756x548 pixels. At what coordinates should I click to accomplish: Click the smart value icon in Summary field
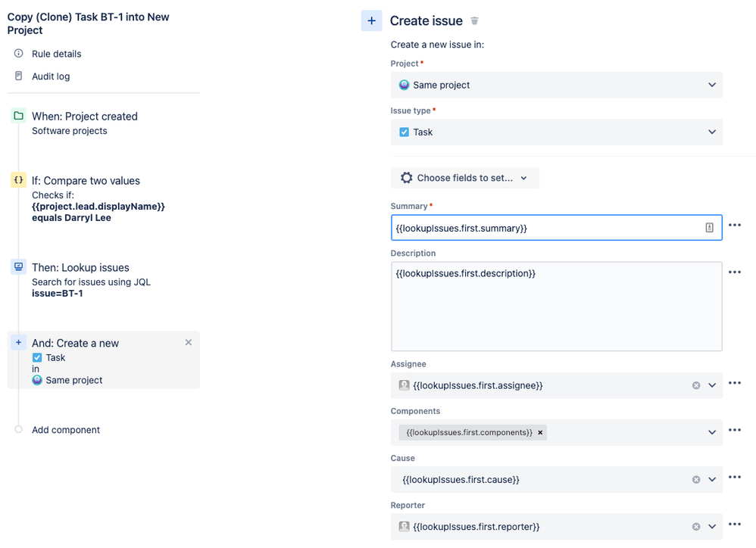(x=709, y=227)
